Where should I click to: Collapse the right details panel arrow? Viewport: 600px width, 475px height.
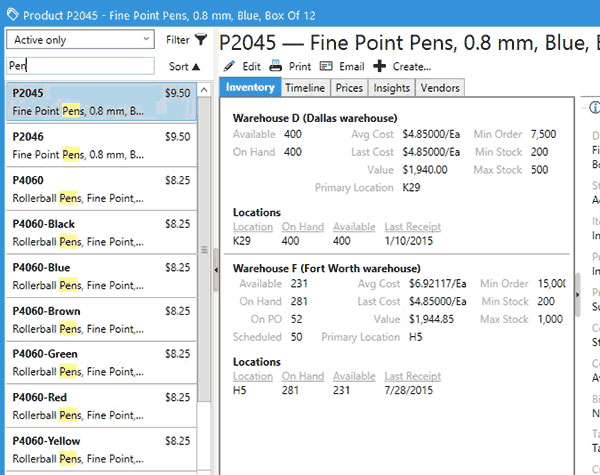(578, 295)
